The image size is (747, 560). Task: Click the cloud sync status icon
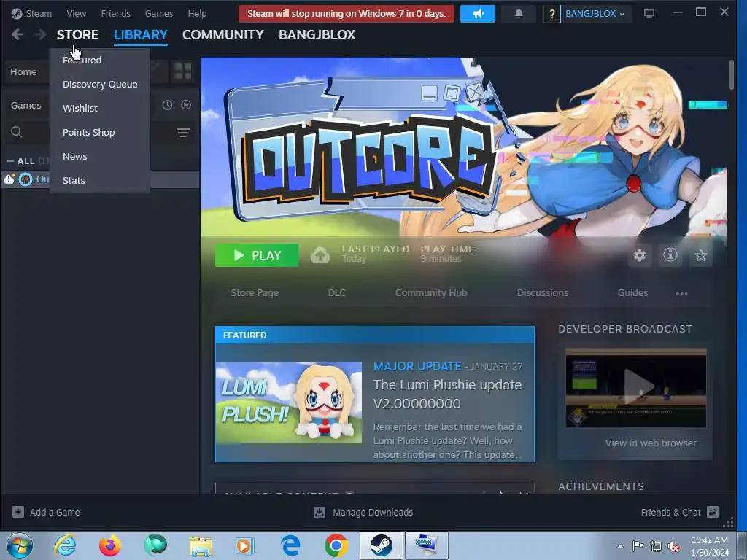(320, 255)
